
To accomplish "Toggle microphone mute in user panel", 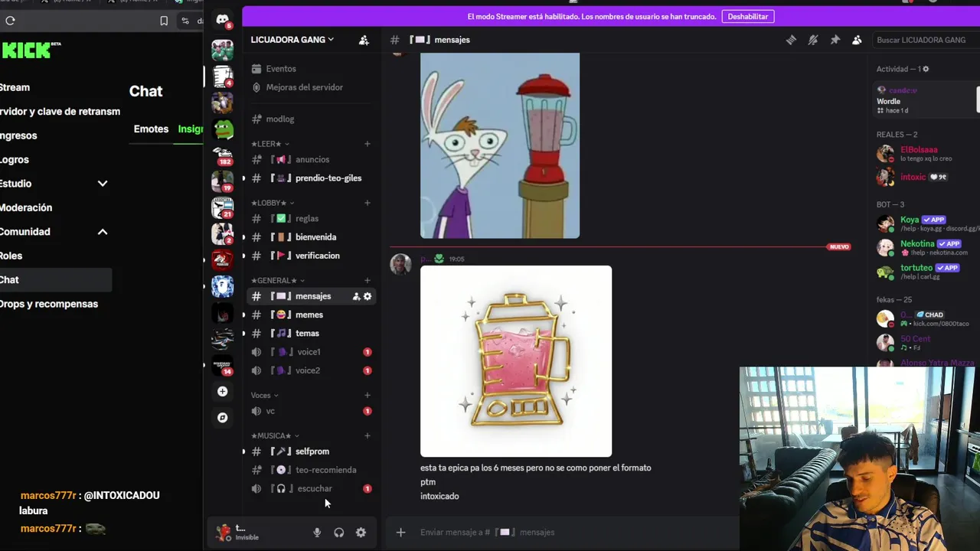I will pos(317,533).
